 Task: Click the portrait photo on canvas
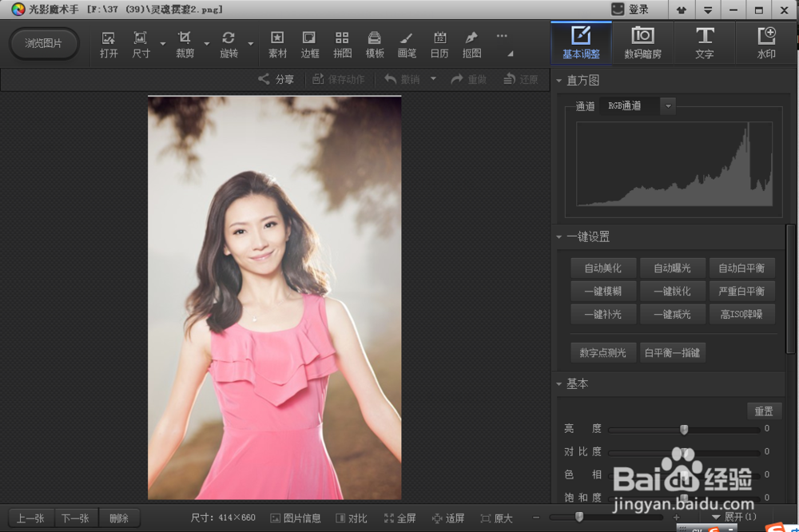tap(274, 297)
